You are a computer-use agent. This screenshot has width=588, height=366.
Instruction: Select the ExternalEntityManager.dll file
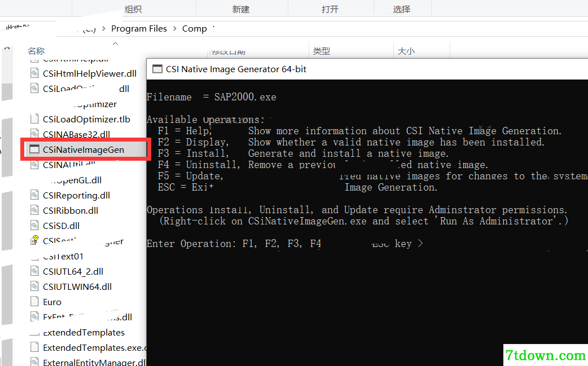pyautogui.click(x=94, y=362)
